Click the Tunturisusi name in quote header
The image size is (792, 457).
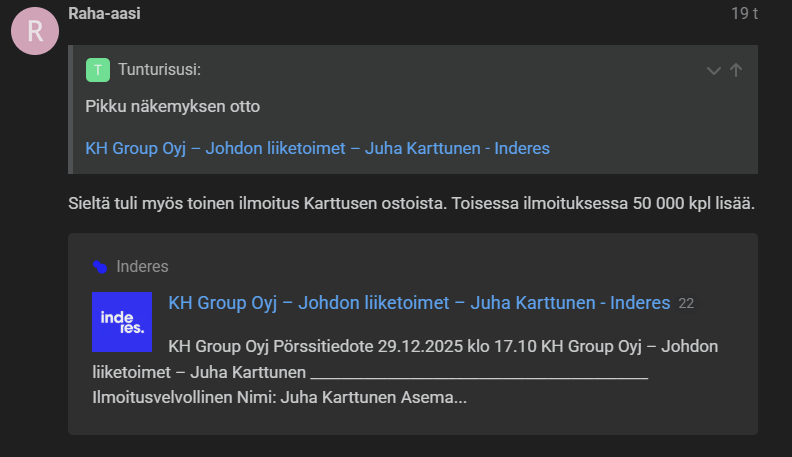159,70
